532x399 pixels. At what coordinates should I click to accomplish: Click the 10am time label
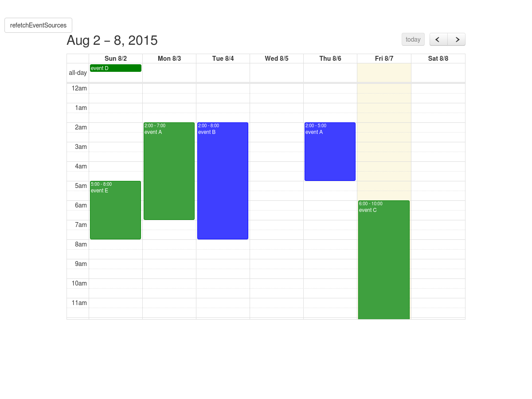point(79,283)
